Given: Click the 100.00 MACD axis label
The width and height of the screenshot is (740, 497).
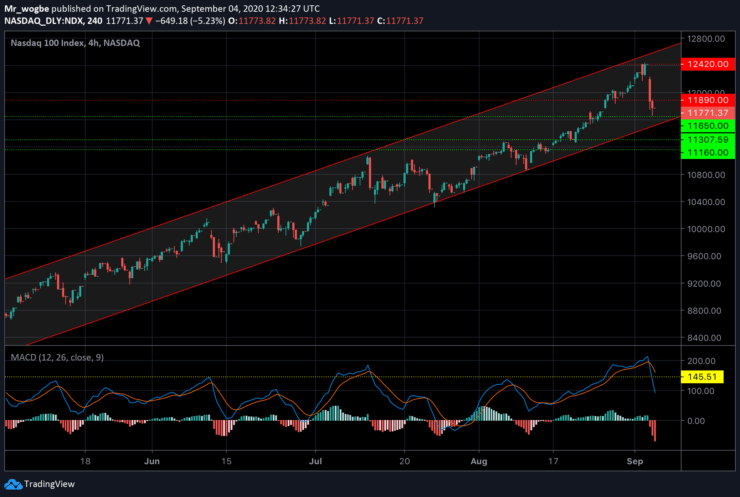Looking at the screenshot, I should pyautogui.click(x=702, y=391).
